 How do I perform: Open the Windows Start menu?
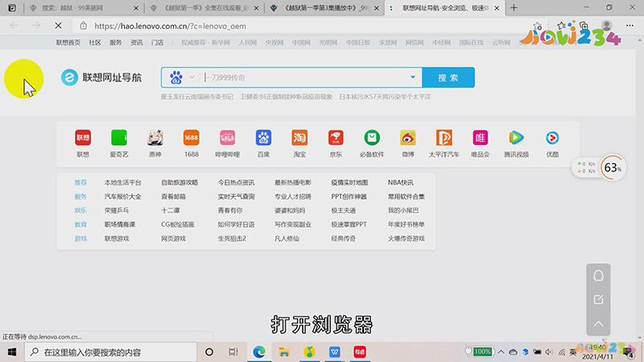tap(12, 352)
